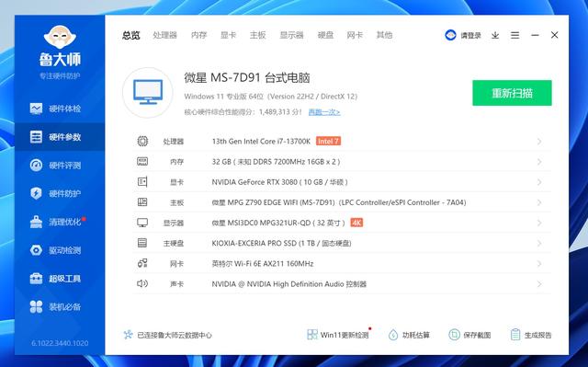
Task: Click the Windows 11 专业版 version text
Action: click(x=270, y=96)
